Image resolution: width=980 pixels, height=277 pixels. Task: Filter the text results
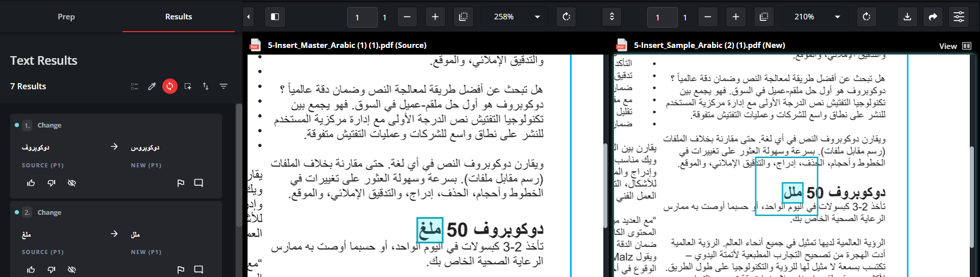click(224, 86)
